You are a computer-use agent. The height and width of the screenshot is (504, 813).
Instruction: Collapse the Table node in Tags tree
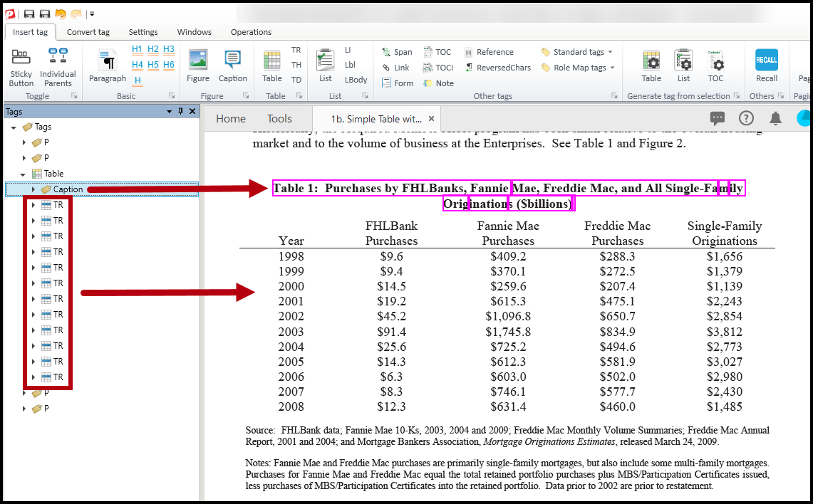(x=23, y=174)
